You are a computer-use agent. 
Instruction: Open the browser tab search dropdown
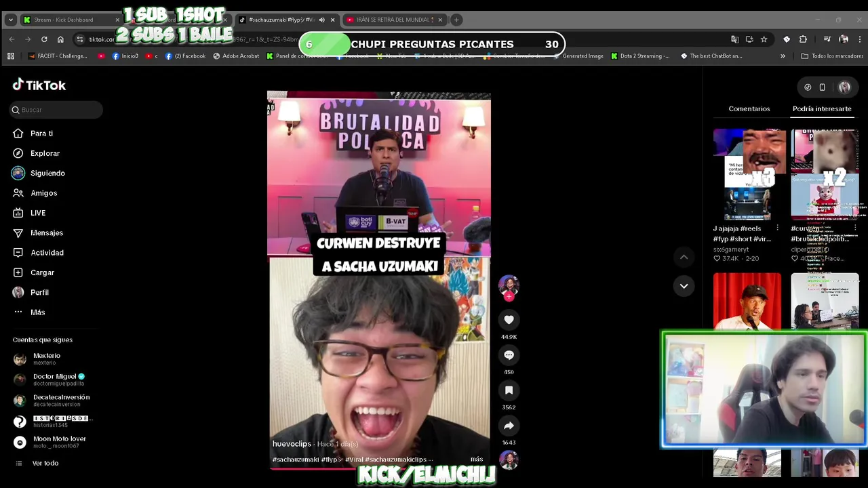point(10,20)
